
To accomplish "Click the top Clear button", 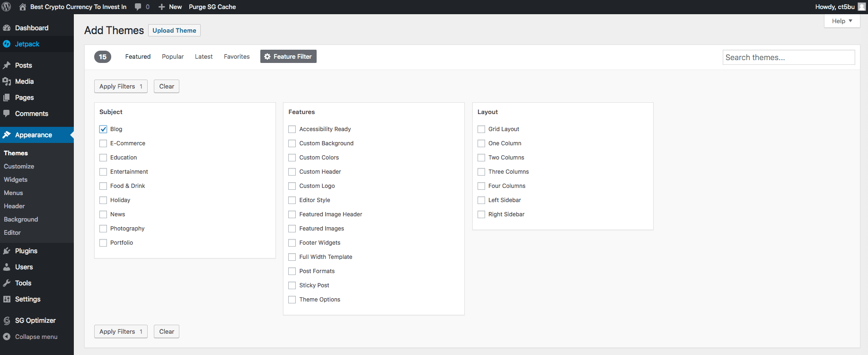I will tap(167, 86).
